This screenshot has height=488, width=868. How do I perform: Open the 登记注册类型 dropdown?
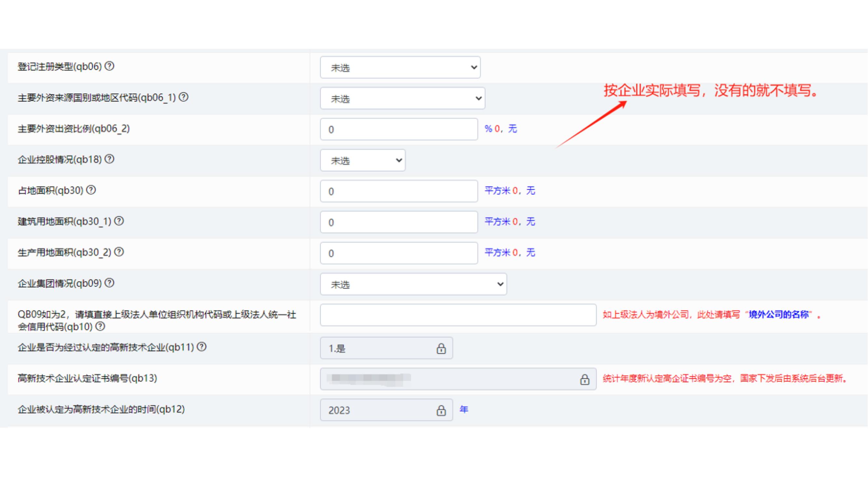pos(400,67)
